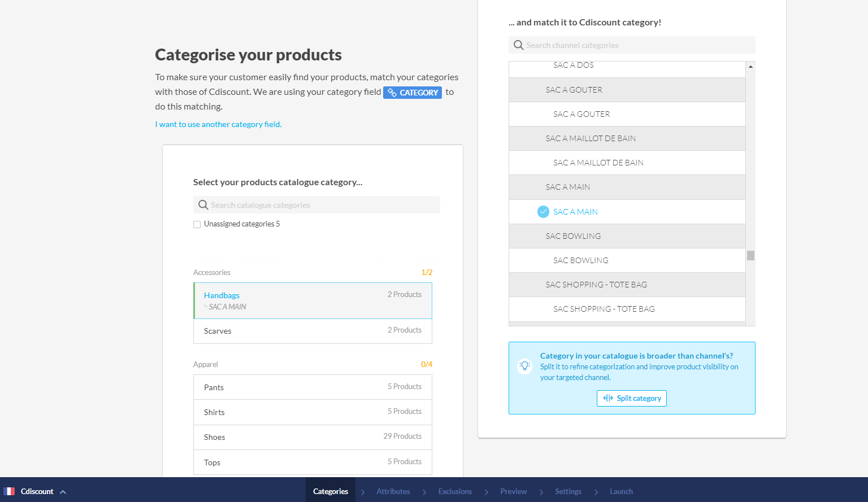The width and height of the screenshot is (868, 502).
Task: Collapse the SAC A GOUTER parent category
Action: [574, 90]
